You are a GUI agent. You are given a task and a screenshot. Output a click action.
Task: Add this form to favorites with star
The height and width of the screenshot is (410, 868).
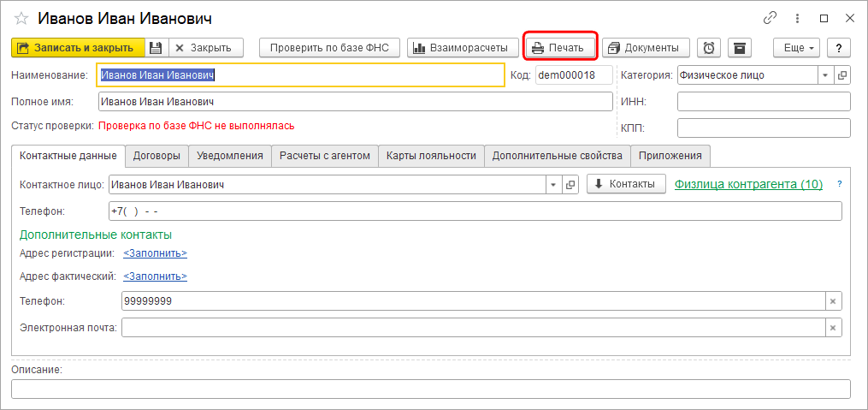pos(21,18)
